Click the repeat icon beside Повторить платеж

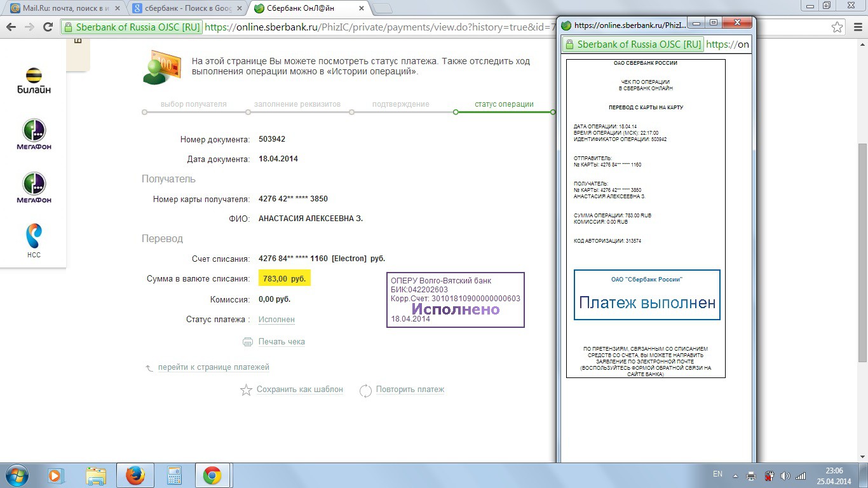tap(365, 390)
